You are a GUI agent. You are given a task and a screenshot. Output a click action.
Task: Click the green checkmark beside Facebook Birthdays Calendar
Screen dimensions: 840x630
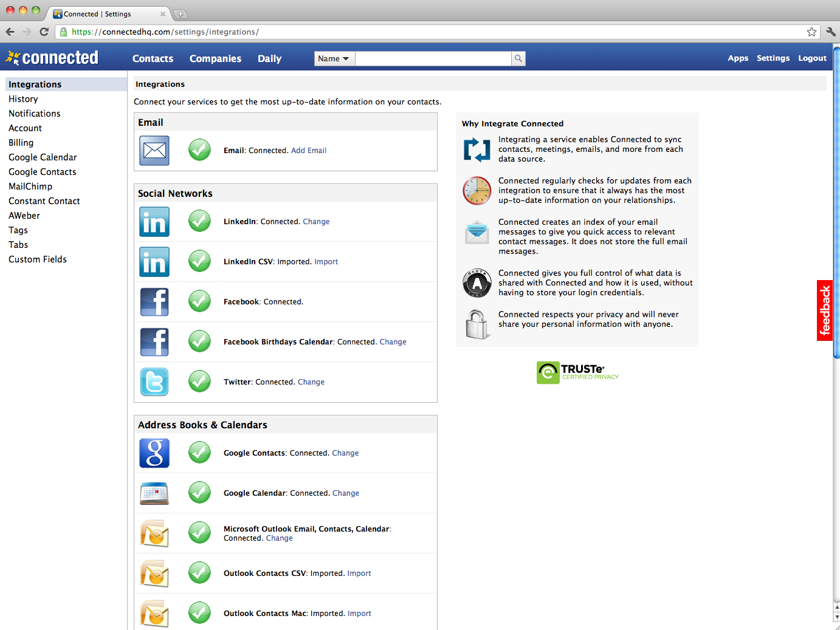(x=199, y=341)
